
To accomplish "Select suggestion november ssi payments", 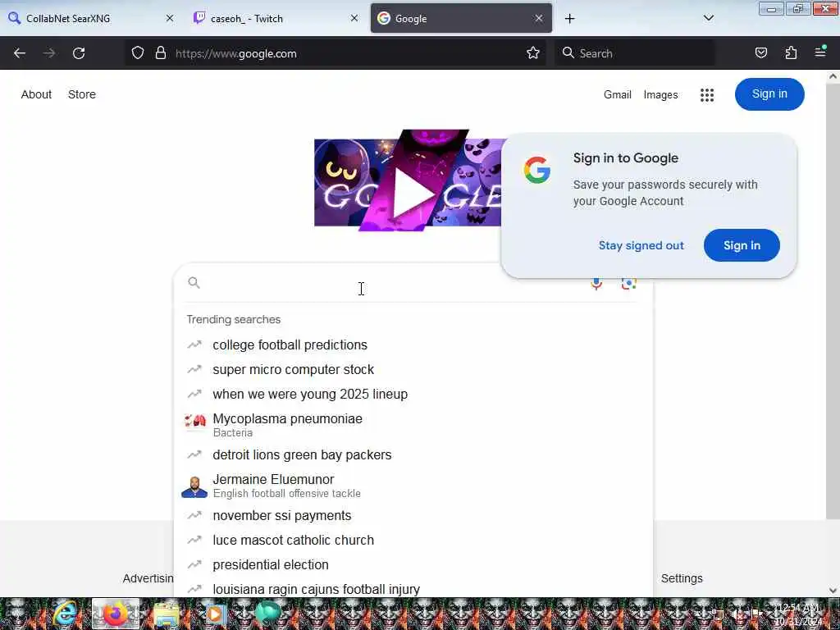I will coord(413,515).
